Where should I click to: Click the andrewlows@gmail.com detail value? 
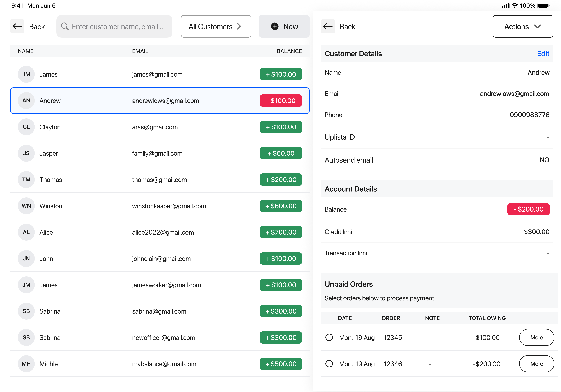[514, 94]
